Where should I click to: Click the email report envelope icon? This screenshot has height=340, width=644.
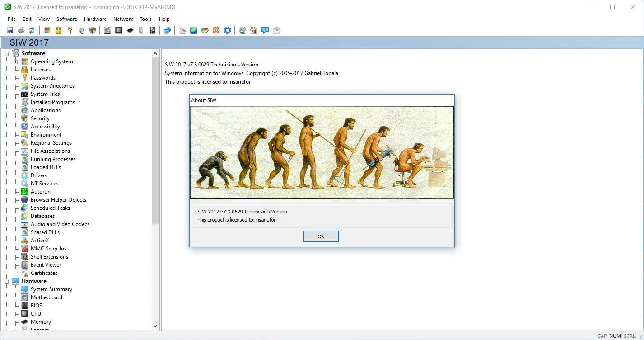point(276,30)
